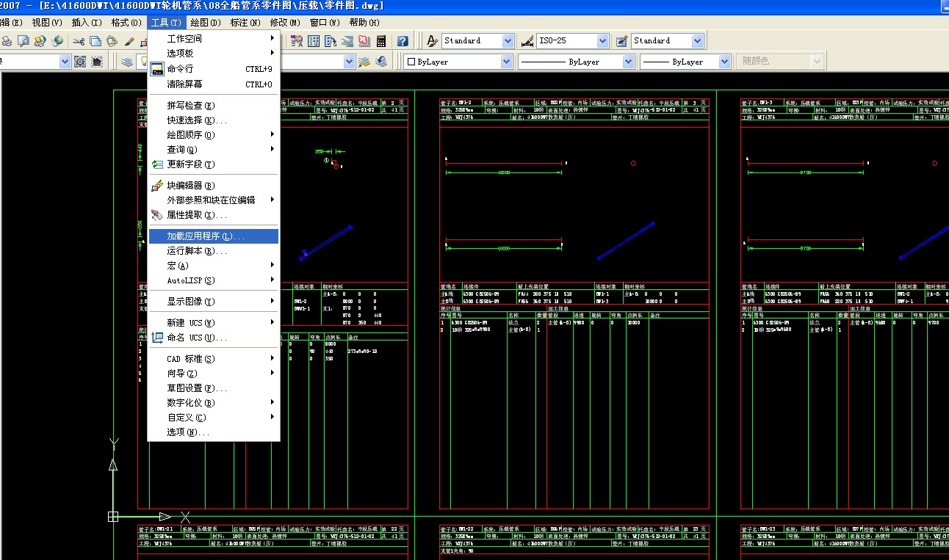Expand the 自定义 submenu
Image resolution: width=949 pixels, height=560 pixels.
point(213,417)
